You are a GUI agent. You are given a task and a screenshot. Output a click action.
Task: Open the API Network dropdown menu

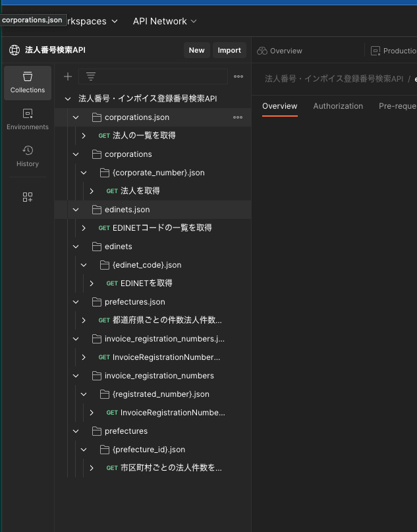tap(165, 21)
